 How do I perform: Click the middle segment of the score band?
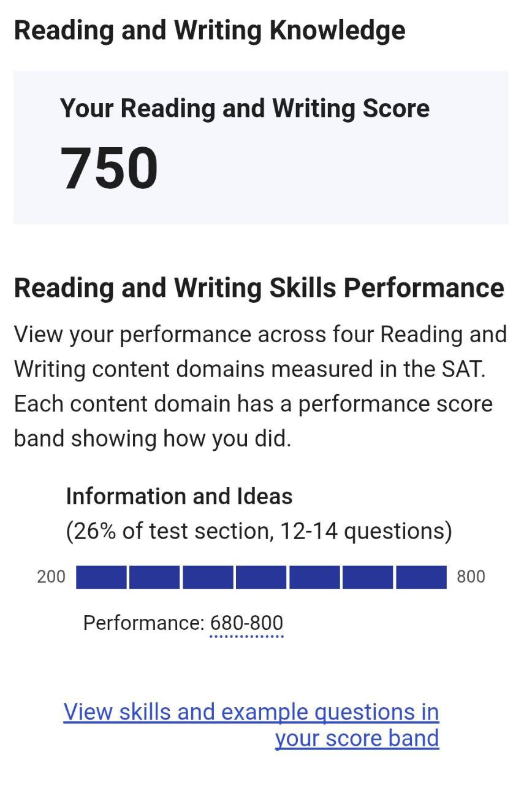click(x=261, y=576)
